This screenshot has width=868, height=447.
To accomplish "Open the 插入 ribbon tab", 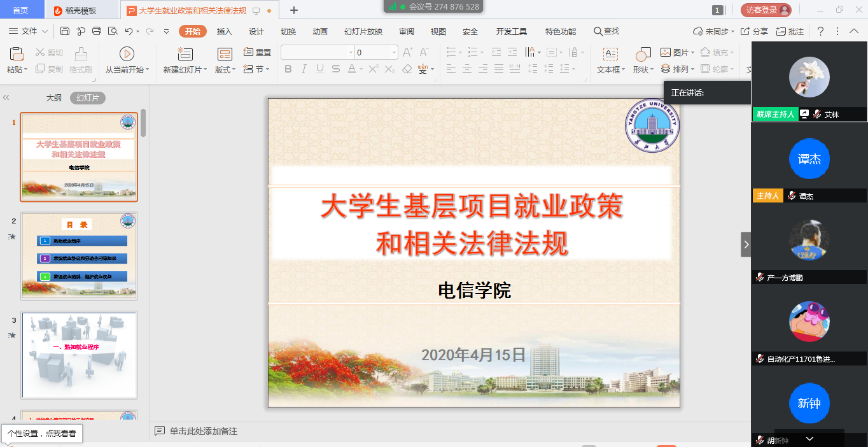I will pos(225,32).
